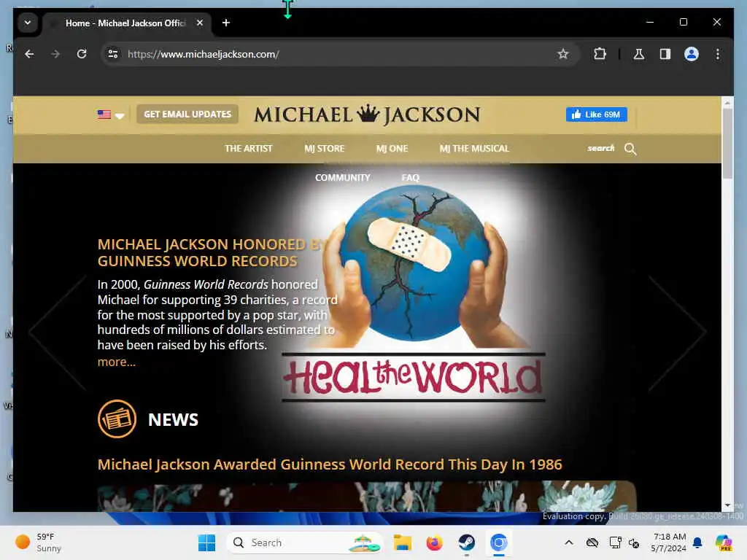Image resolution: width=747 pixels, height=560 pixels.
Task: Open the display network tray icon
Action: [x=615, y=542]
